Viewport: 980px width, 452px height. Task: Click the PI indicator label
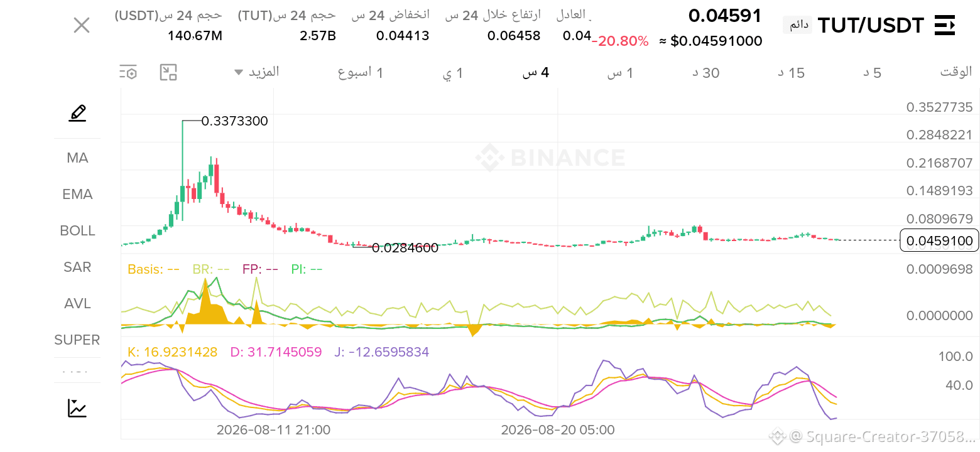[x=307, y=270]
